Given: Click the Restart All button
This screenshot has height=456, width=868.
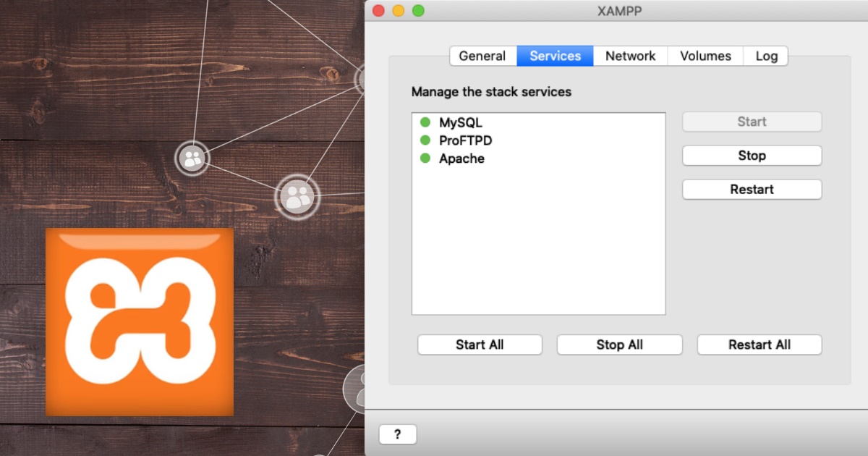Looking at the screenshot, I should pos(759,345).
